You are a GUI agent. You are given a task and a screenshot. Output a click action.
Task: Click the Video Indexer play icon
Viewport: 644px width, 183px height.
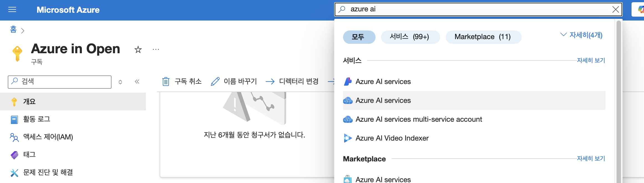point(348,138)
